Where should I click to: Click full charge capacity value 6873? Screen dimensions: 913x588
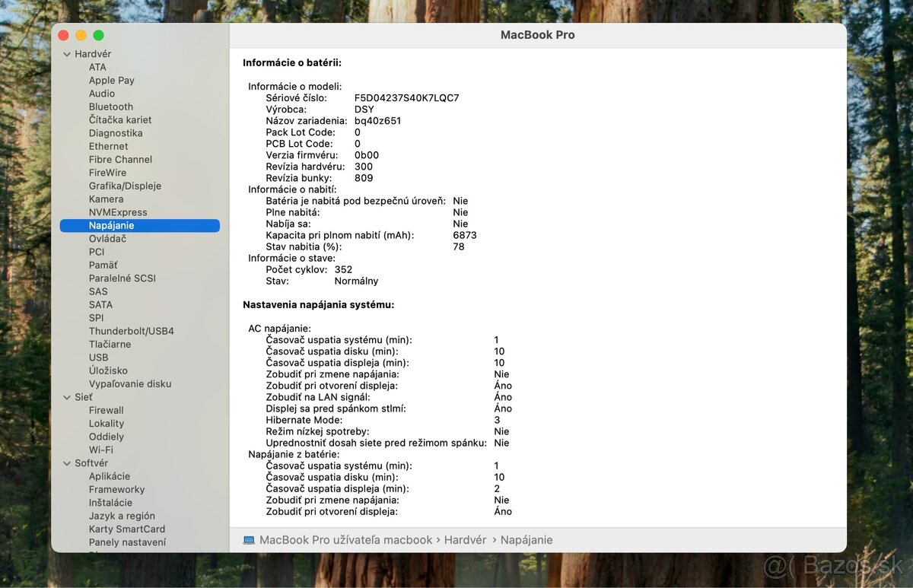coord(465,236)
